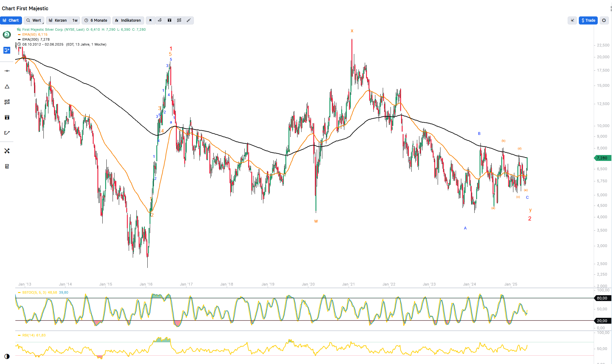This screenshot has height=364, width=612.
Task: Click the 7,280 current price marker
Action: coord(602,158)
